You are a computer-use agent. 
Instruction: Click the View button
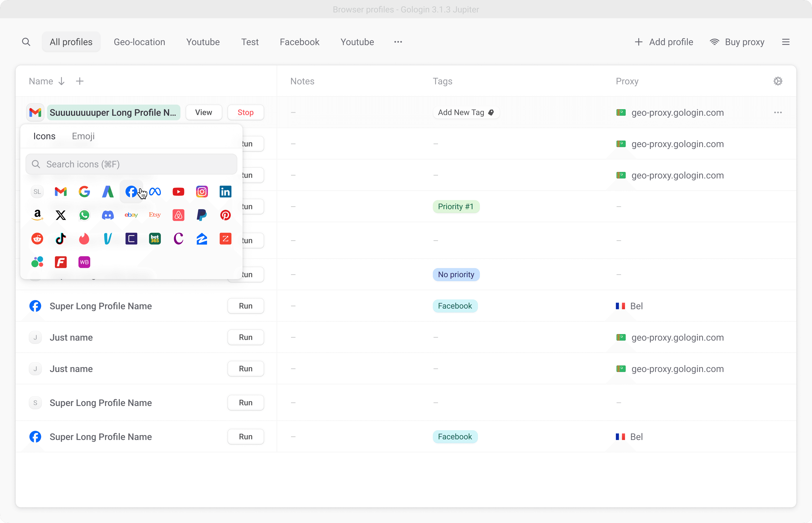tap(203, 112)
